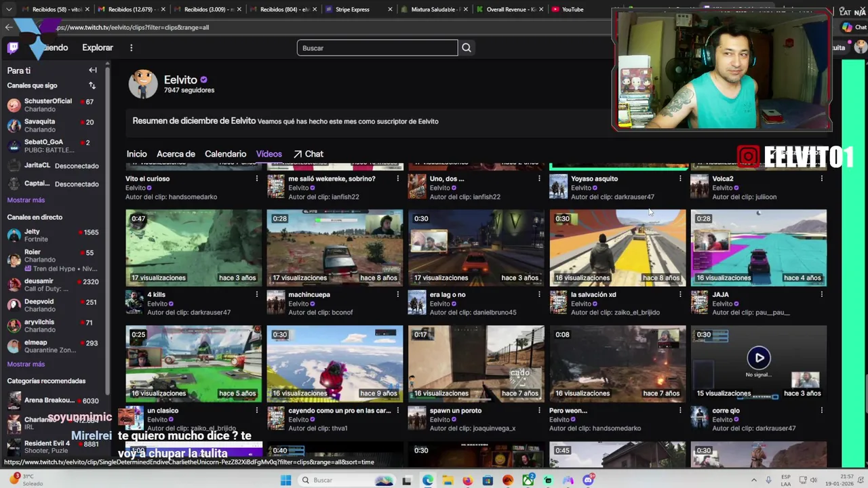Go to Explorar in top navigation

click(x=98, y=47)
